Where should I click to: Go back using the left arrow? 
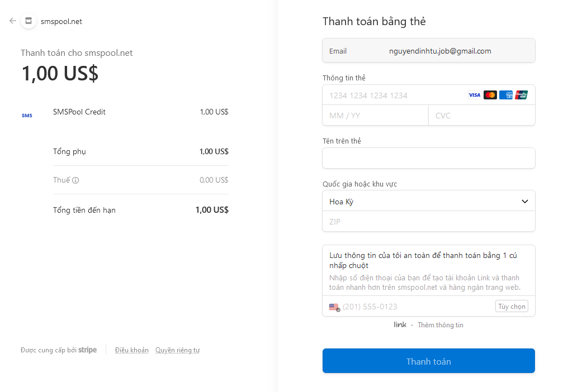pyautogui.click(x=13, y=21)
